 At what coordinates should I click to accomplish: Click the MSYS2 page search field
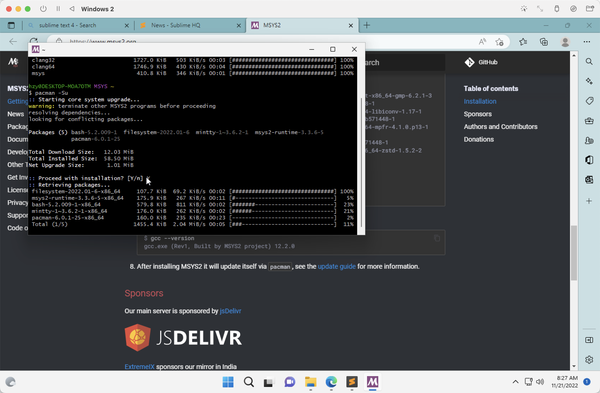coord(404,62)
